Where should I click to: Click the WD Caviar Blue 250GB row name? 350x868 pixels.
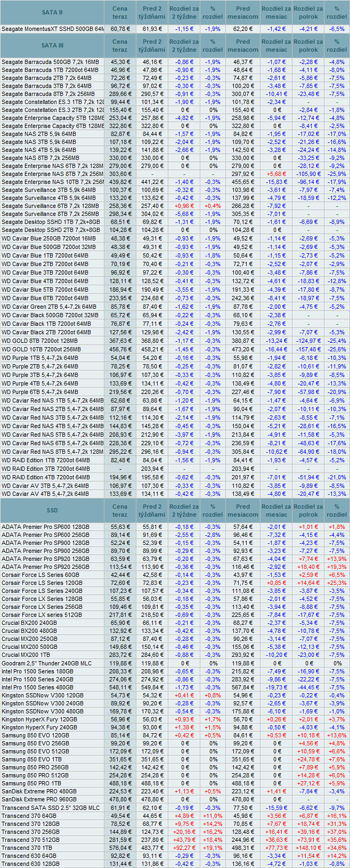[x=48, y=239]
